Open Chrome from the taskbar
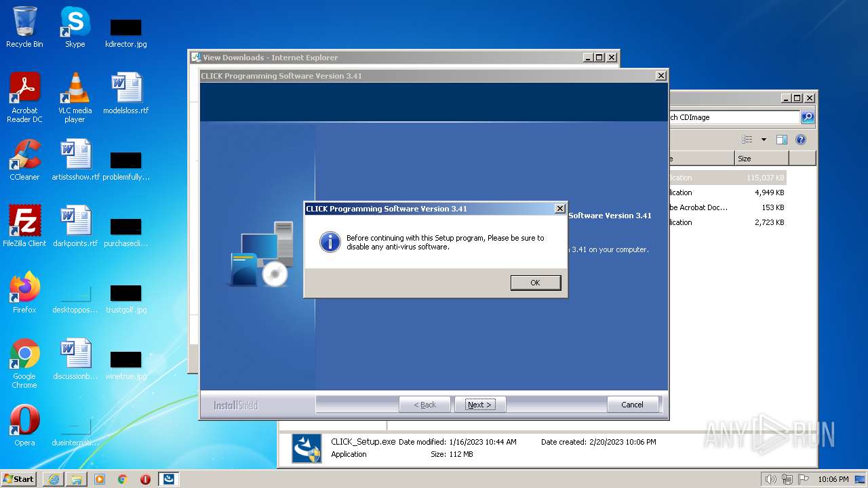868x488 pixels. (123, 479)
